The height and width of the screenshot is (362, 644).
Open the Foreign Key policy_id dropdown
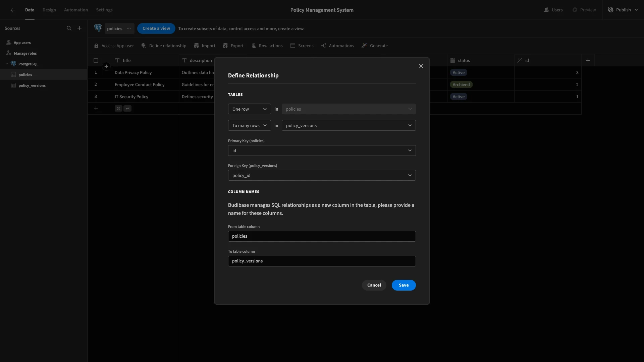point(322,175)
